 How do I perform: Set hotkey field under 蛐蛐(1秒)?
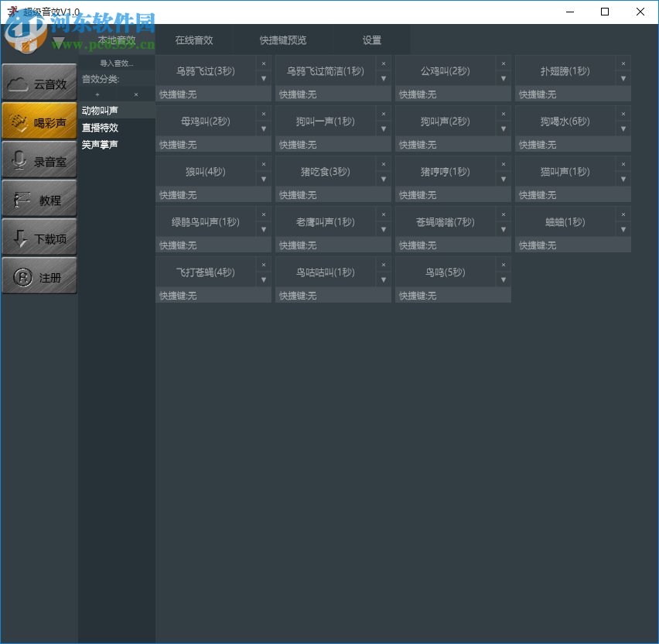click(573, 245)
